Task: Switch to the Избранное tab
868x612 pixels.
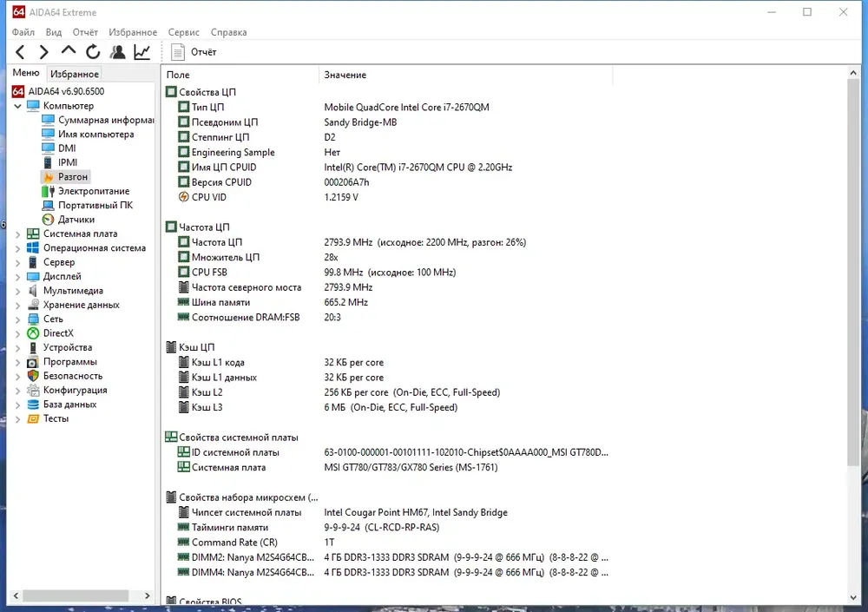Action: [74, 74]
